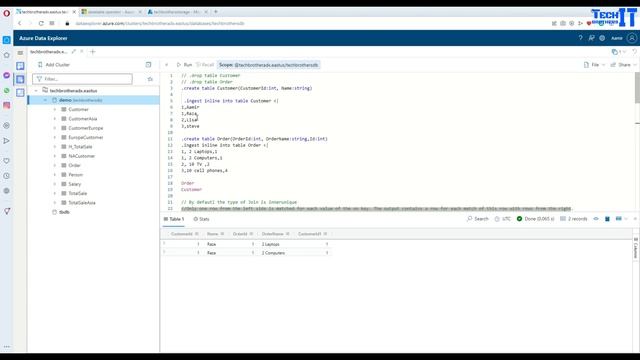Open Instagram in the Opera sidebar
This screenshot has width=640, height=360.
[x=7, y=105]
